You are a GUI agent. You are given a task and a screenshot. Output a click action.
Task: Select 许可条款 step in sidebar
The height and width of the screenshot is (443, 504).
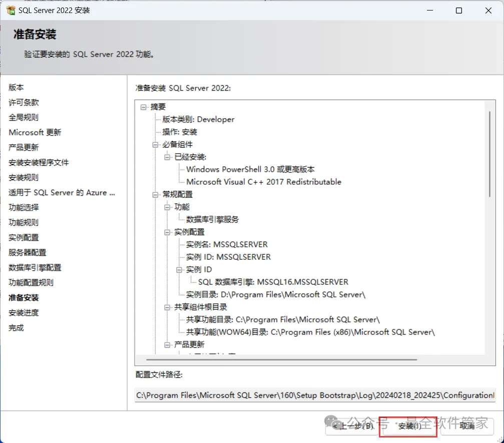24,103
